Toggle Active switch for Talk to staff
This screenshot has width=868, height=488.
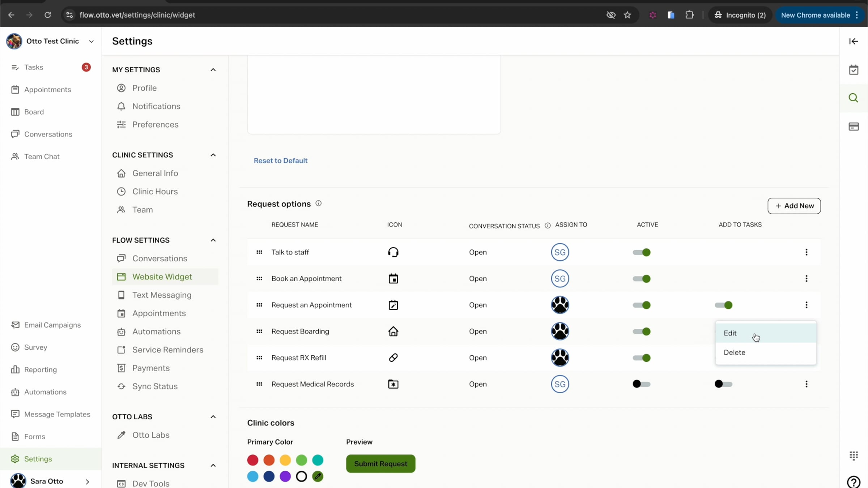(x=642, y=252)
